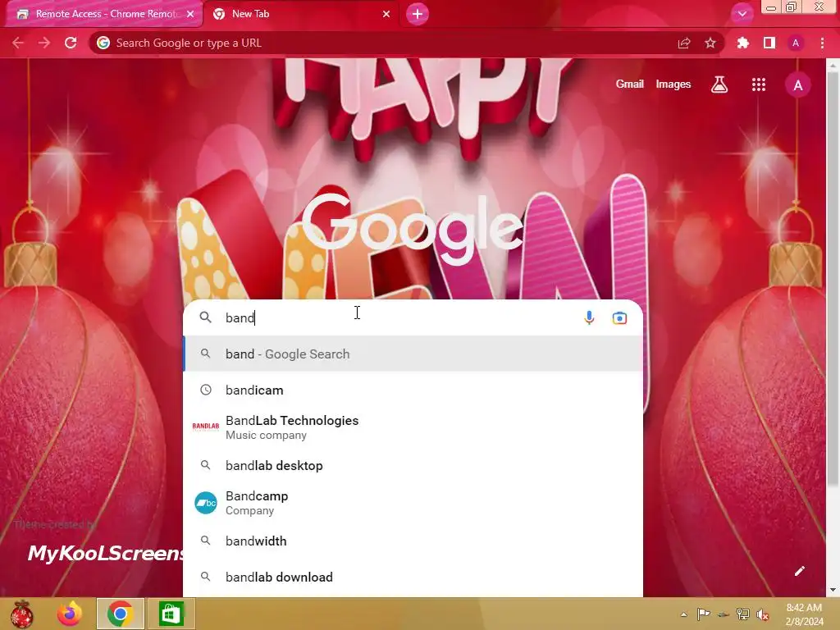Bookmark this tab with the star icon

click(710, 43)
